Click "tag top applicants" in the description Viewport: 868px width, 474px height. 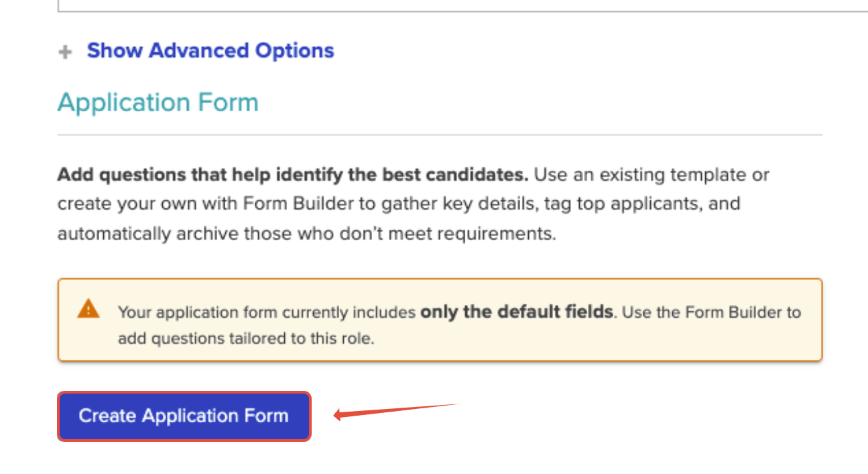click(x=627, y=204)
